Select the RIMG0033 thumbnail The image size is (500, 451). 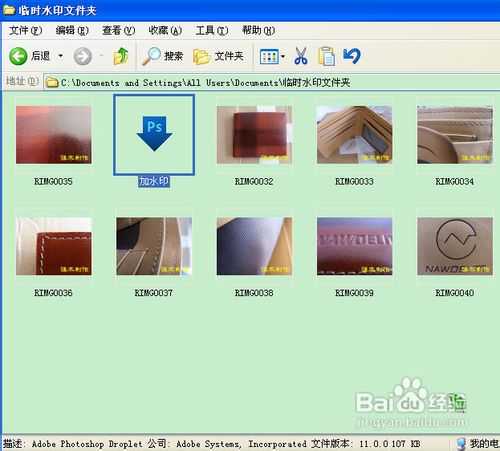pos(354,135)
